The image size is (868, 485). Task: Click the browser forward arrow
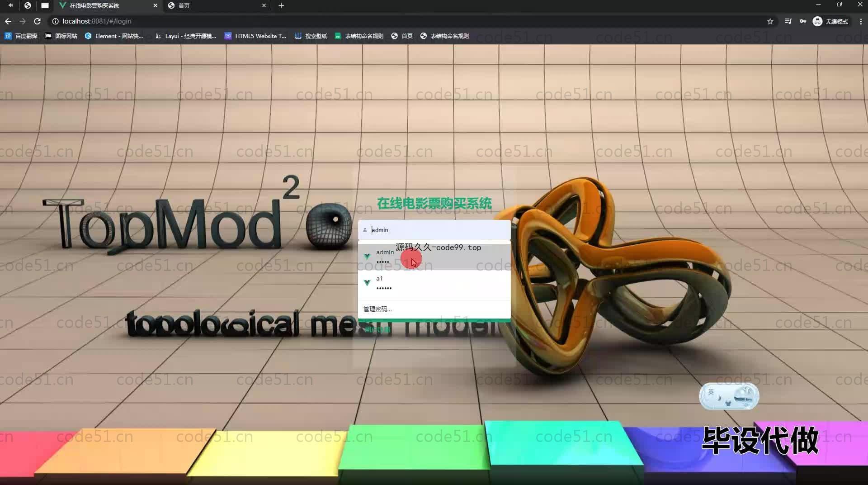click(23, 21)
